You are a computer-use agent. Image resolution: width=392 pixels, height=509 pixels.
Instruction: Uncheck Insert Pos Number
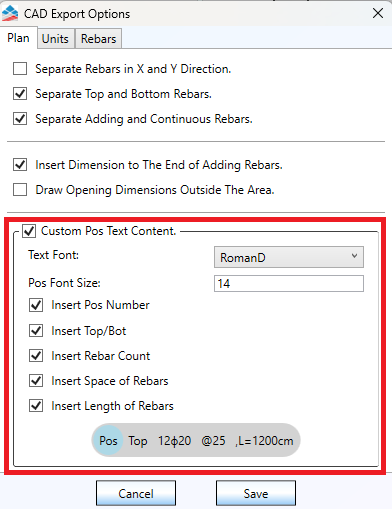36,305
